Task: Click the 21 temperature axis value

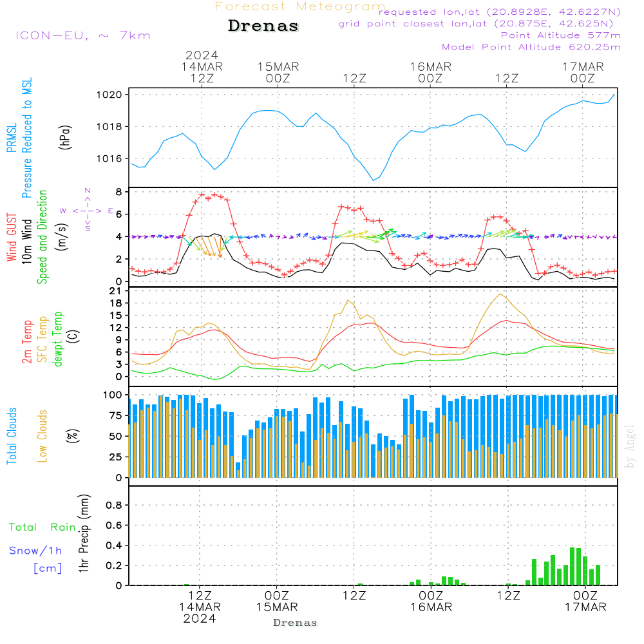Action: click(x=115, y=291)
